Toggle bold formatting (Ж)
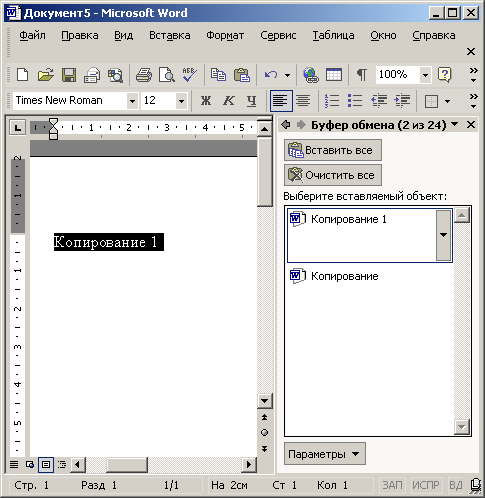This screenshot has height=498, width=485. 206,100
